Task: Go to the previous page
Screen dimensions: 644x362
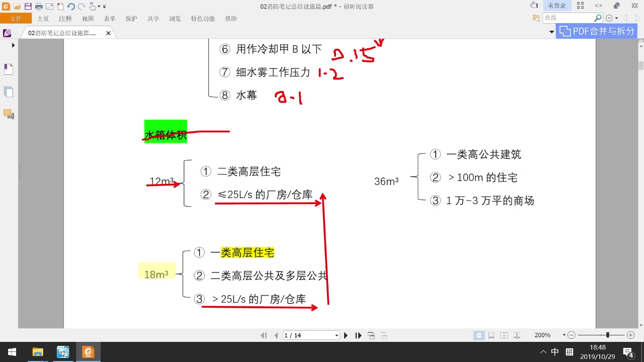Action: pyautogui.click(x=275, y=335)
